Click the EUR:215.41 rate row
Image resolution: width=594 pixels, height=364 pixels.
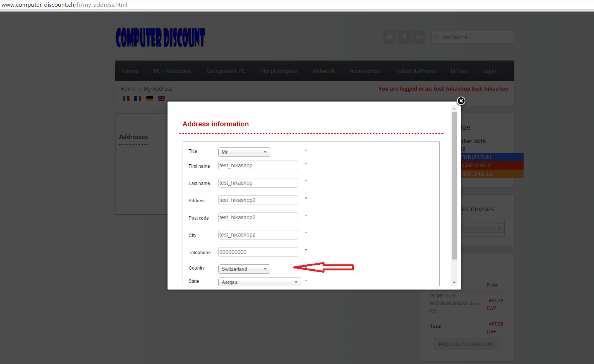click(x=492, y=157)
